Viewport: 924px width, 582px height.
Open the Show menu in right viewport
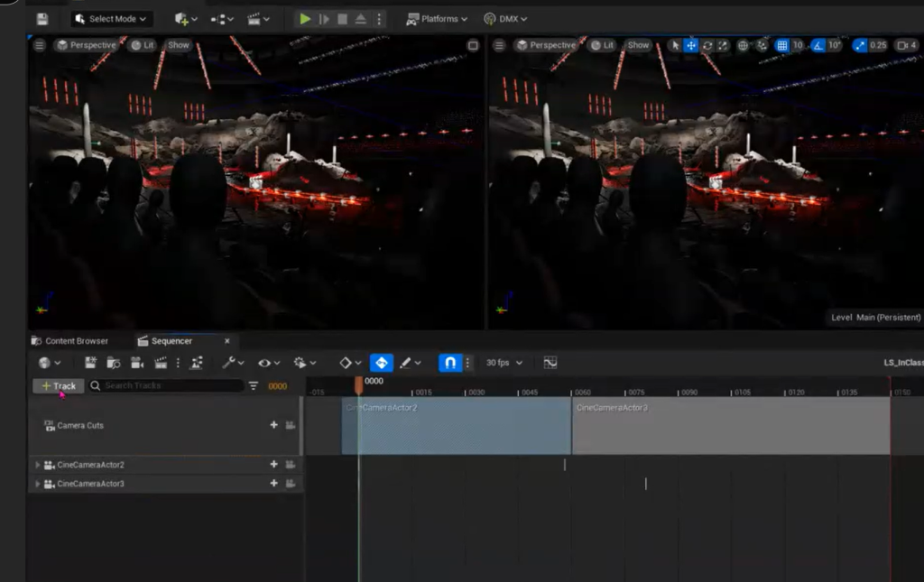coord(638,45)
